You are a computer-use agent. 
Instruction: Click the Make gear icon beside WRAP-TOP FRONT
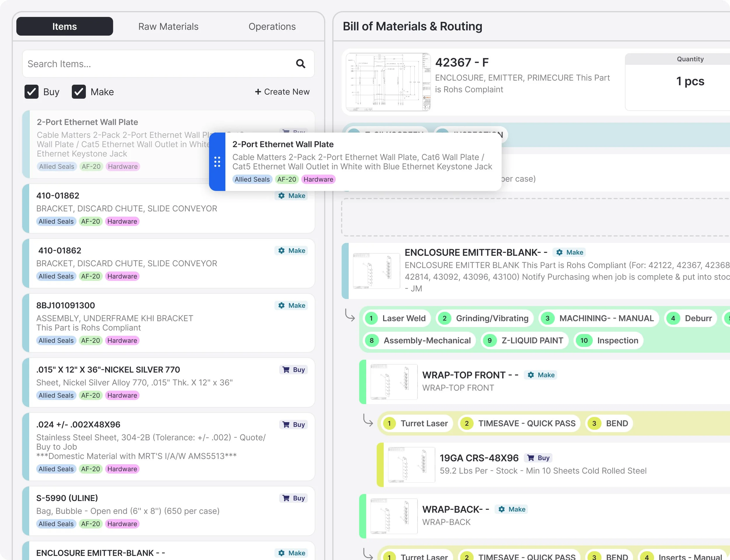click(x=531, y=375)
